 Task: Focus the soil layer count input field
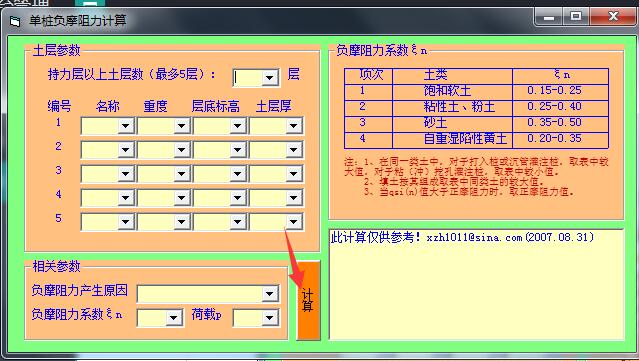point(248,77)
